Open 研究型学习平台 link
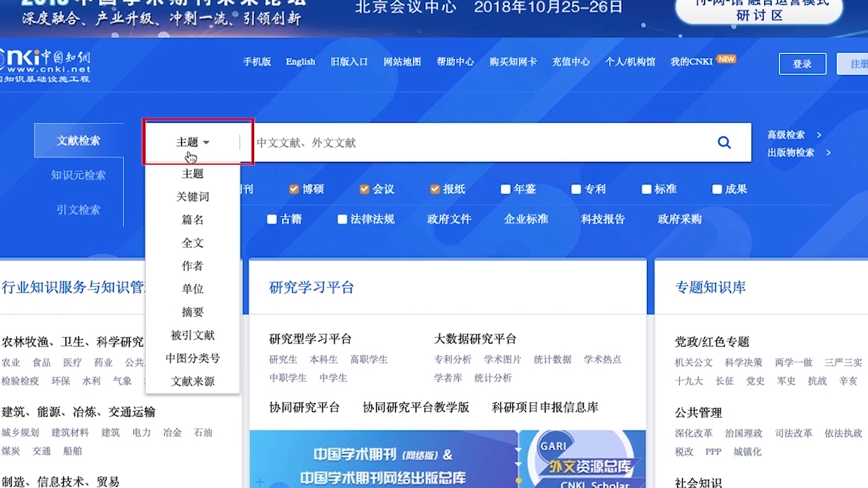Viewport: 868px width, 488px height. click(311, 339)
